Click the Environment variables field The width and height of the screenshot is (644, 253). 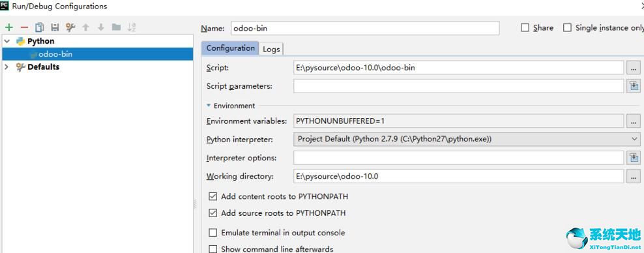[458, 121]
